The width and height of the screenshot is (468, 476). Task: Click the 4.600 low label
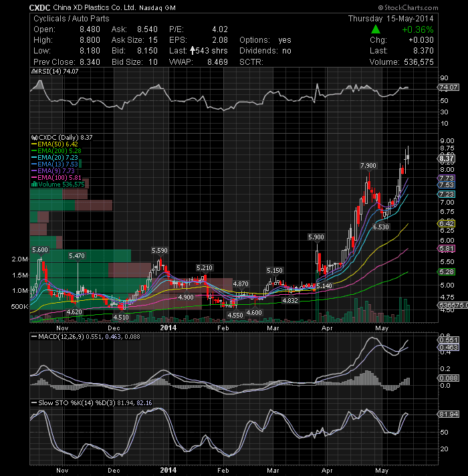click(254, 313)
